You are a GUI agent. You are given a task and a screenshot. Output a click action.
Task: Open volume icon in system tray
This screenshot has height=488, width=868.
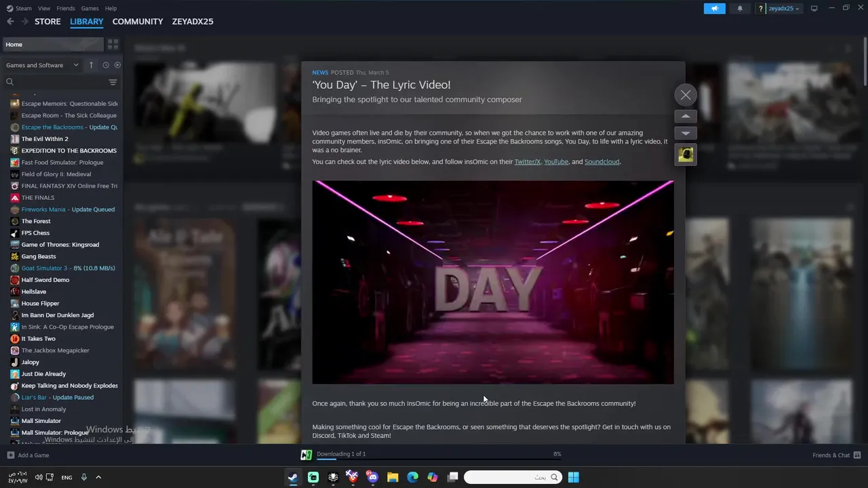39,477
